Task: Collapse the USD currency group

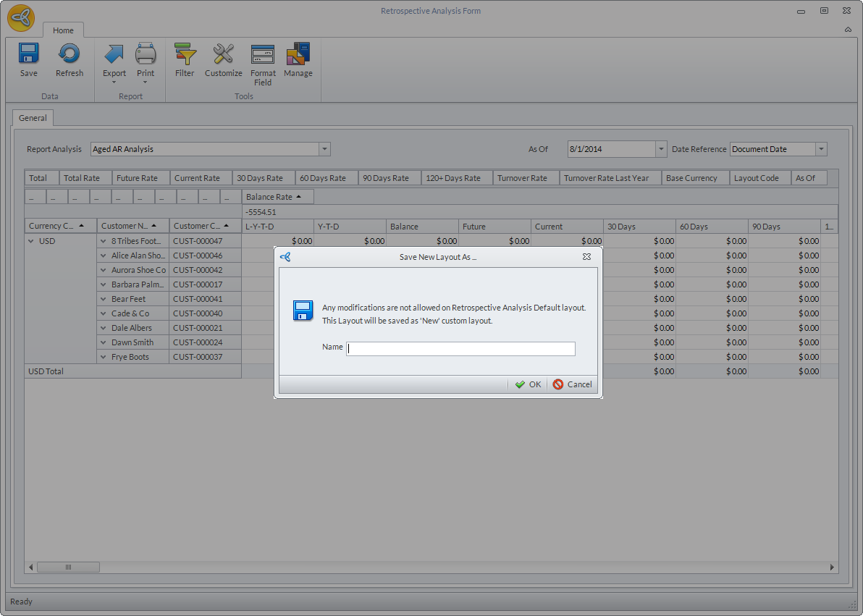Action: 31,241
